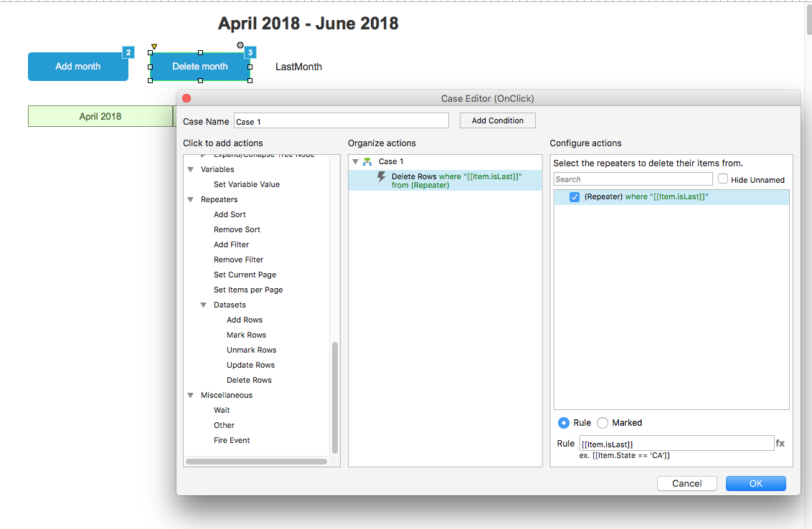Select the Rule radio button

564,423
